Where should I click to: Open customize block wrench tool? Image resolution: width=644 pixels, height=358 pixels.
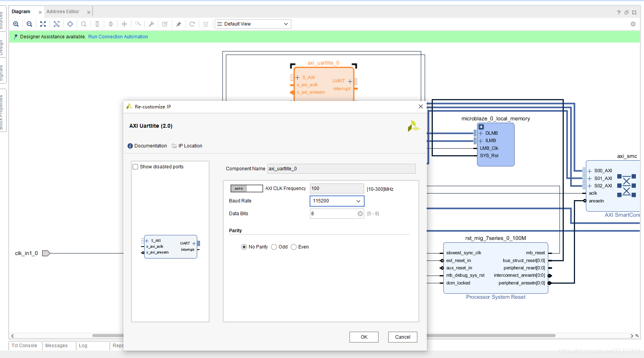pos(152,24)
